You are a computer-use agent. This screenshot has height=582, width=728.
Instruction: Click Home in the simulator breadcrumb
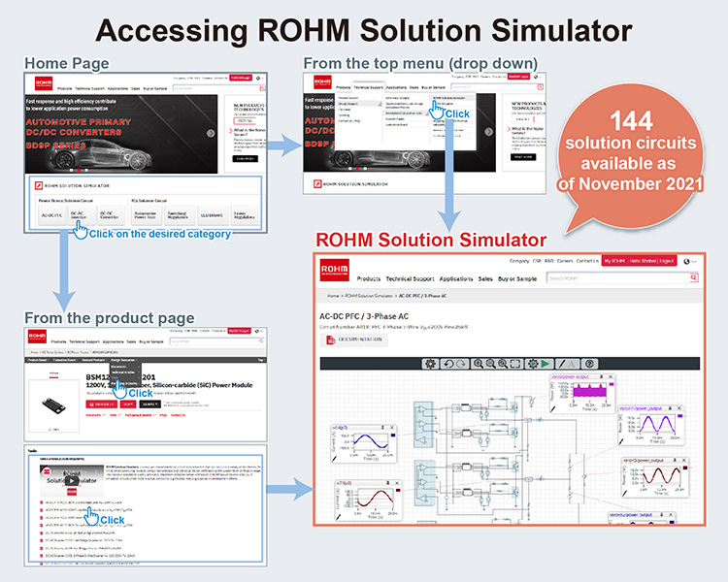(x=333, y=296)
